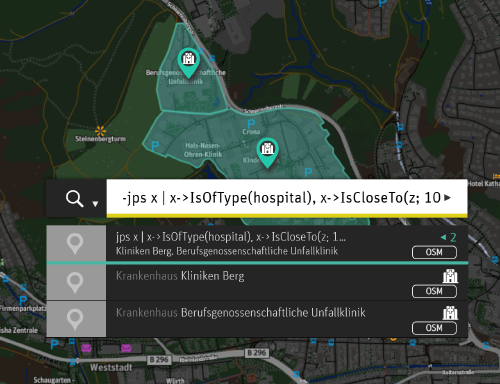Select the Krankenhaus Berufsgenossenschaftliche Unfallklinik result
This screenshot has height=384, width=500.
pyautogui.click(x=257, y=319)
